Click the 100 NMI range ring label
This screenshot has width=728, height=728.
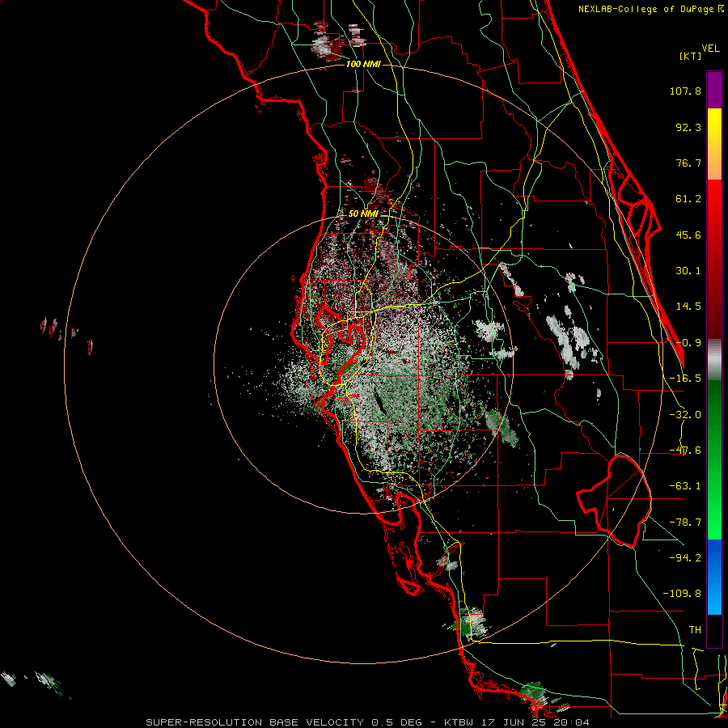(x=363, y=64)
